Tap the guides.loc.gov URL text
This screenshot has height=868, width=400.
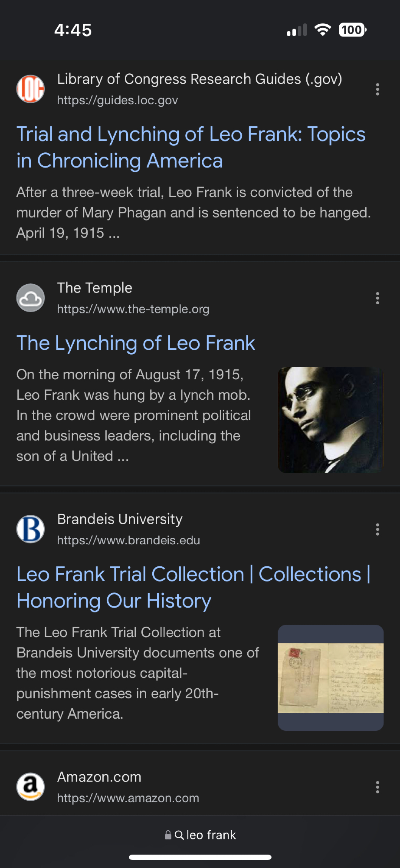click(x=118, y=100)
